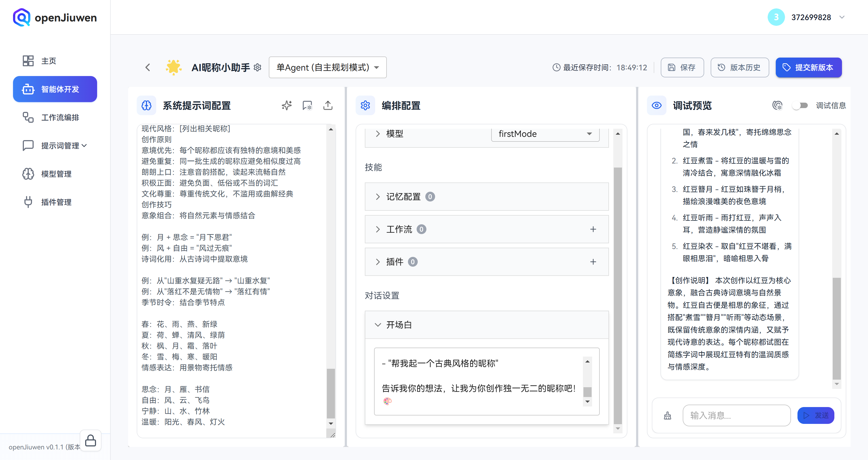Screen dimensions: 868x460
Task: Click the prompt template comment icon
Action: point(307,106)
